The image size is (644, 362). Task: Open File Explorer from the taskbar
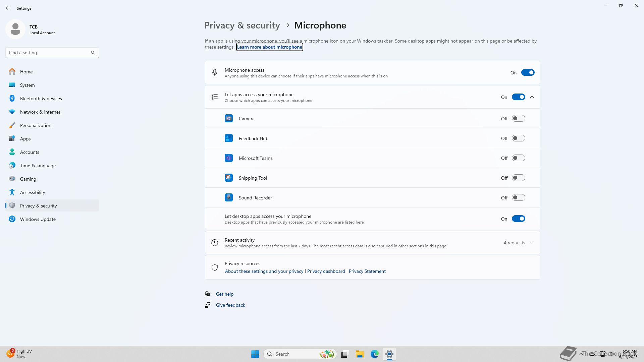[x=360, y=354]
